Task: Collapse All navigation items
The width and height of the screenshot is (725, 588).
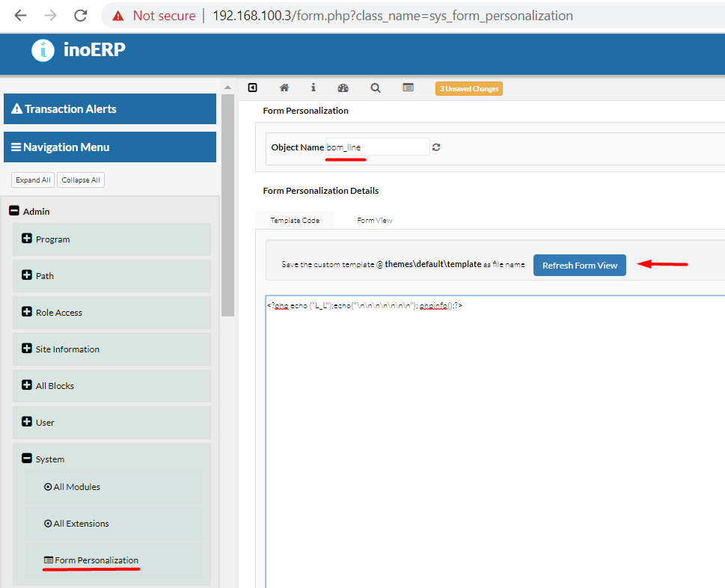Action: click(x=81, y=180)
